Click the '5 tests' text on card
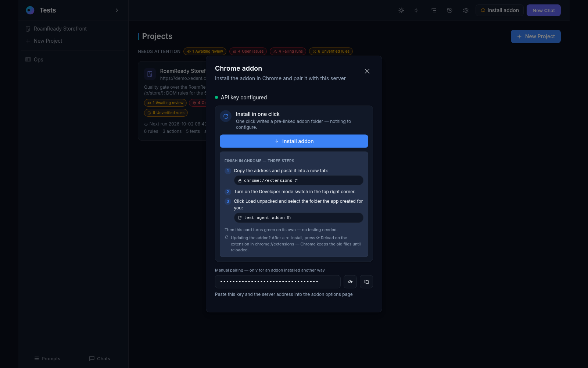The image size is (588, 368). tap(193, 131)
